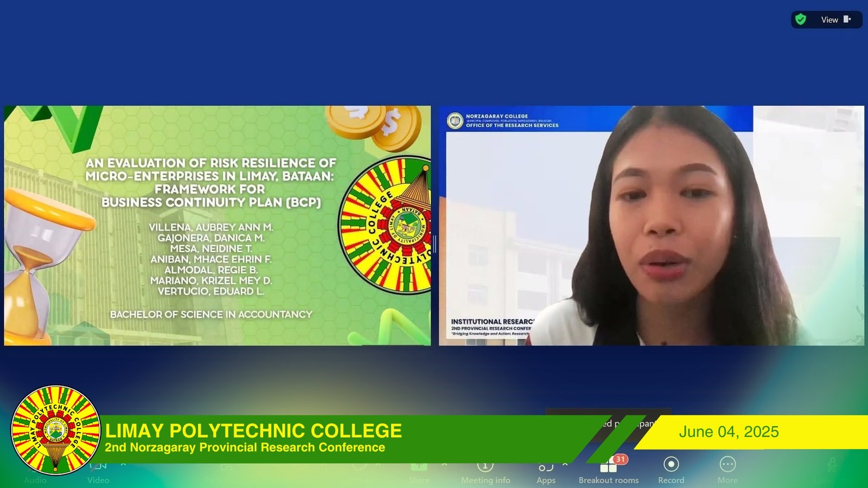Viewport: 868px width, 488px height.
Task: Click '2nd Norzagaray Provincial Research Conference' subtitle
Action: (x=245, y=447)
